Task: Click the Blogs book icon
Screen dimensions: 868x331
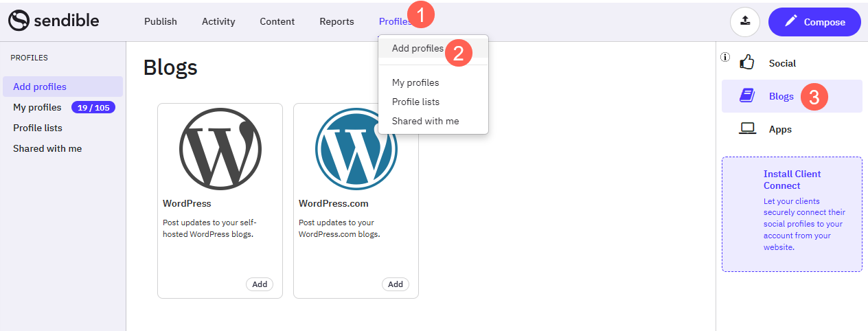Action: pos(747,96)
